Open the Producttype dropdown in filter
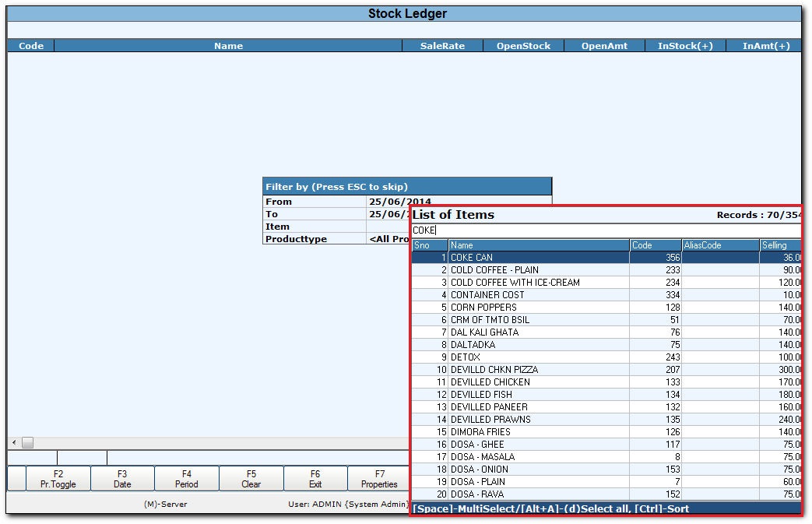The image size is (812, 524). click(x=389, y=239)
